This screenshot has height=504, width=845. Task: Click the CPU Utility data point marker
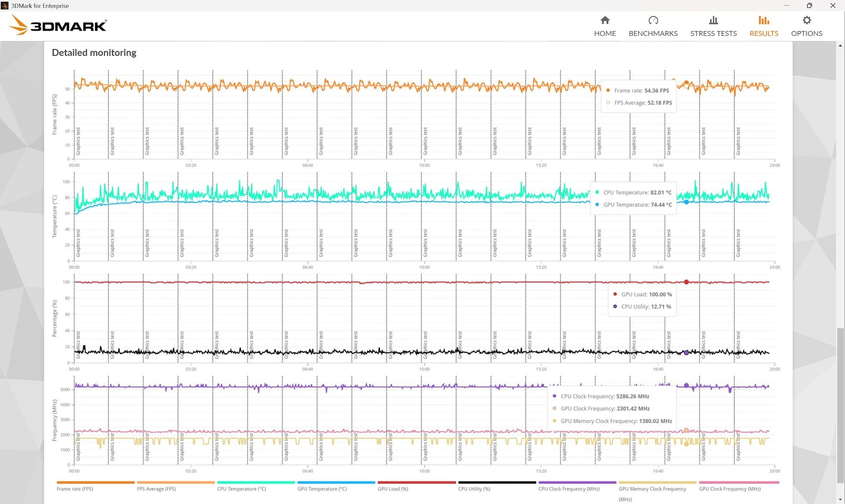[x=686, y=353]
